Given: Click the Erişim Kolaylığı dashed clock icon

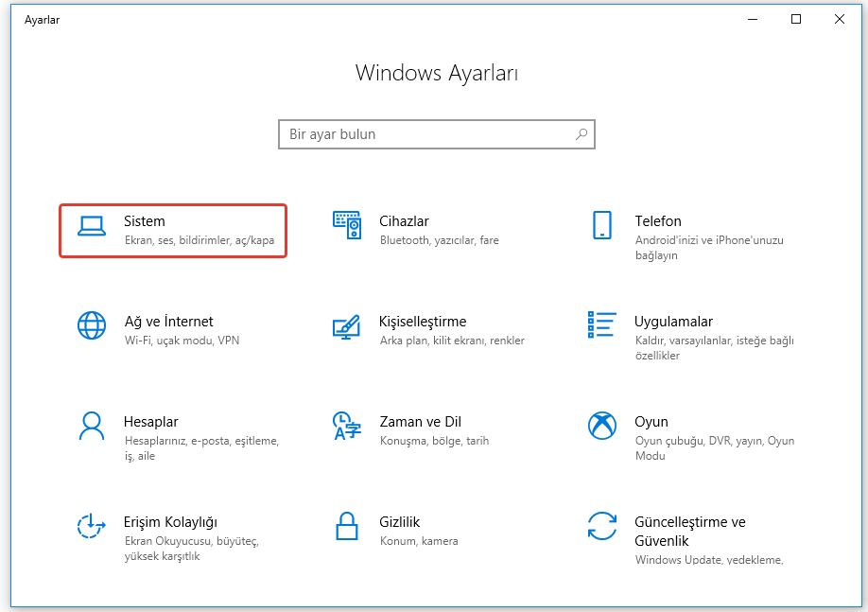Looking at the screenshot, I should coord(92,526).
